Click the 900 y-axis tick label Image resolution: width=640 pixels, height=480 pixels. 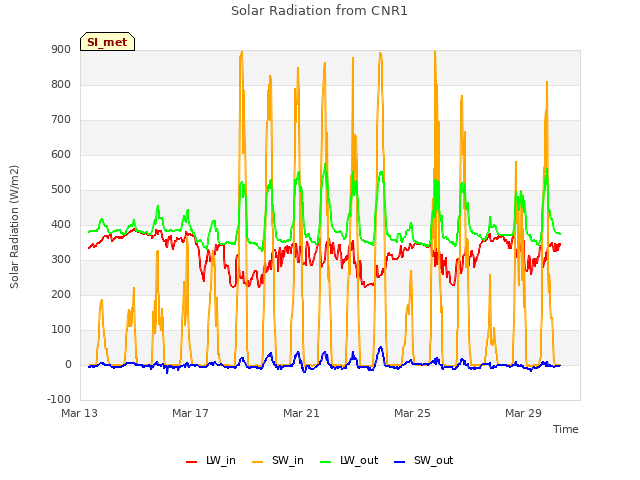(x=61, y=50)
